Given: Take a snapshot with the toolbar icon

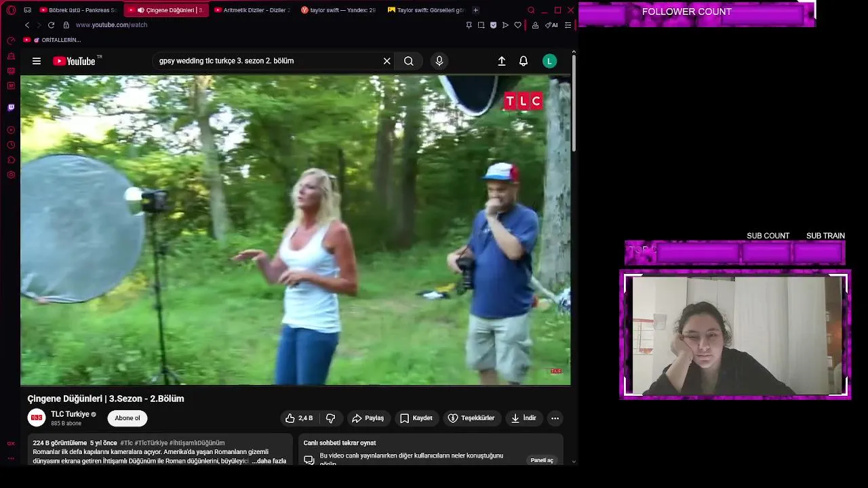Looking at the screenshot, I should pyautogui.click(x=481, y=25).
